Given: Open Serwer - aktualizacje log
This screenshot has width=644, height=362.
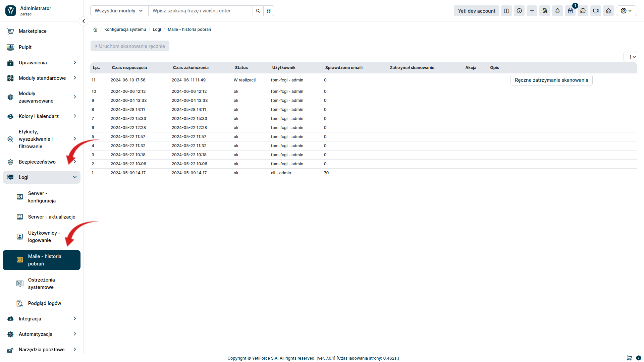Looking at the screenshot, I should point(42,217).
